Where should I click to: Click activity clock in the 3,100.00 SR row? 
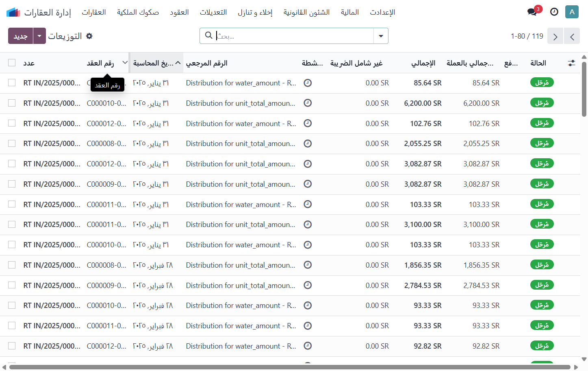(x=308, y=224)
